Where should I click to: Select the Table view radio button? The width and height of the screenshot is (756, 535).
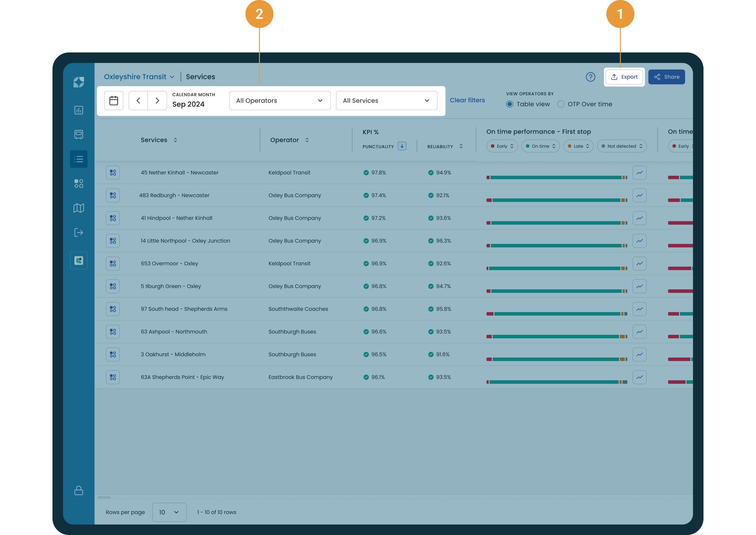click(x=510, y=104)
